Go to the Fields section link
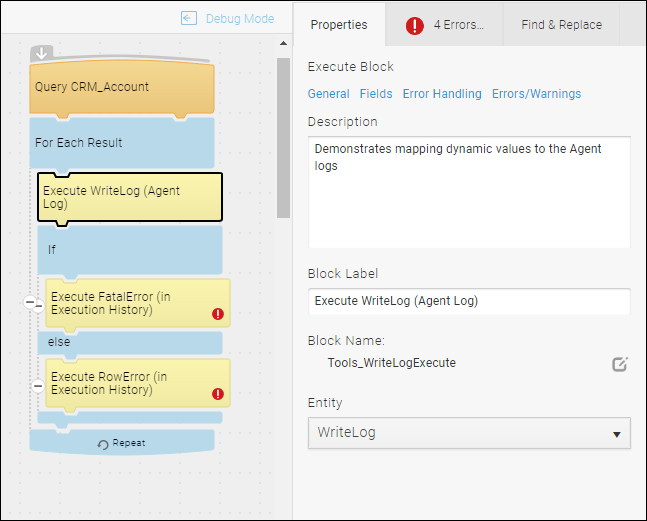The height and width of the screenshot is (521, 647). [x=376, y=94]
